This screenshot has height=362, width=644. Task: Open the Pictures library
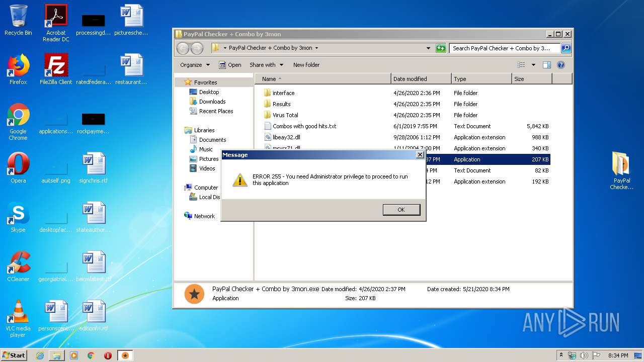(204, 159)
